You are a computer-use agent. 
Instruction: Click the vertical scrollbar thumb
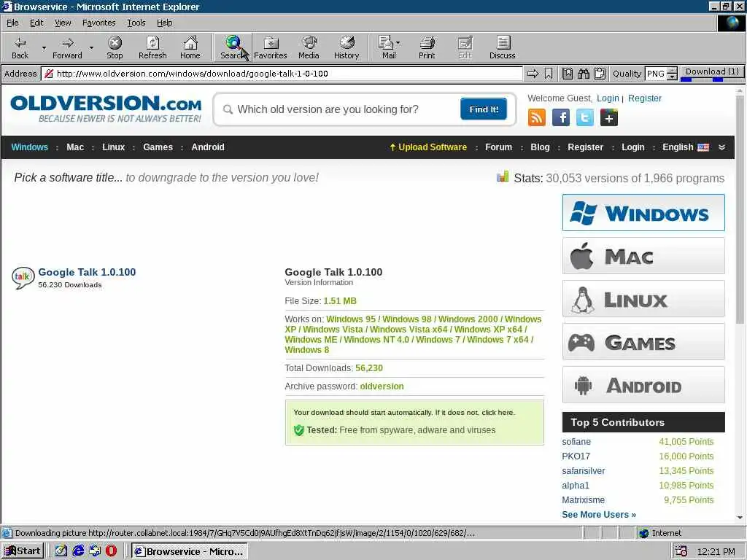tap(740, 209)
